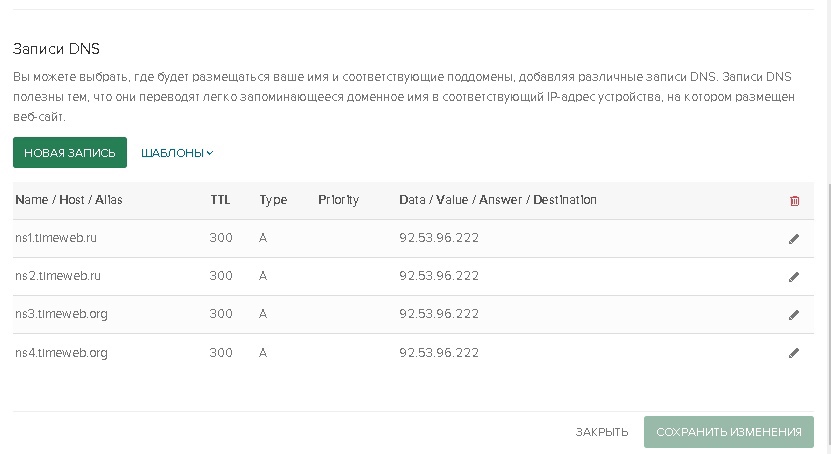Select the ns3.timeweb.org host name cell

coord(61,314)
